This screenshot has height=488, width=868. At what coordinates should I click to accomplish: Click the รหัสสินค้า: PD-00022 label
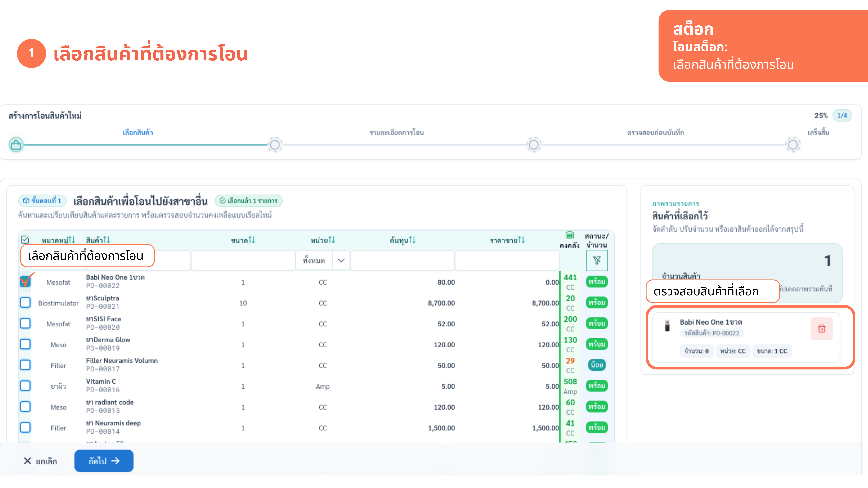point(712,333)
